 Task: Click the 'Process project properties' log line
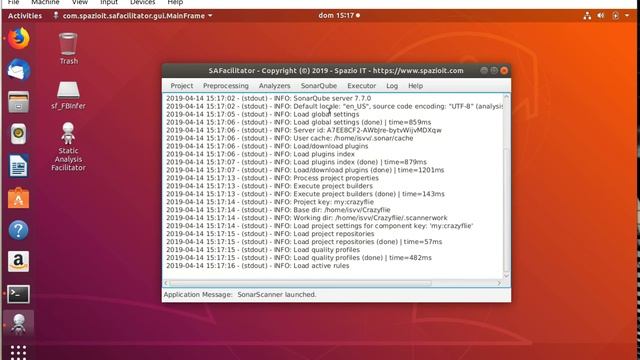click(x=272, y=178)
